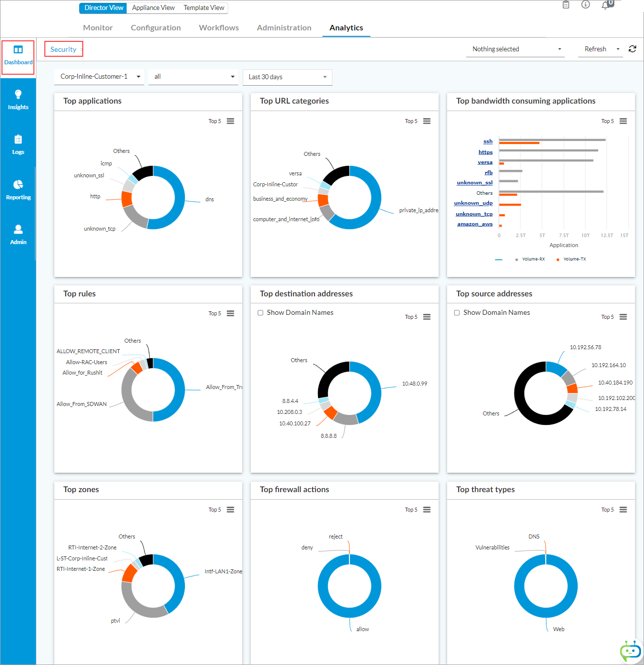Viewport: 644px width, 665px height.
Task: Expand the Nothing selected dropdown
Action: coord(515,49)
